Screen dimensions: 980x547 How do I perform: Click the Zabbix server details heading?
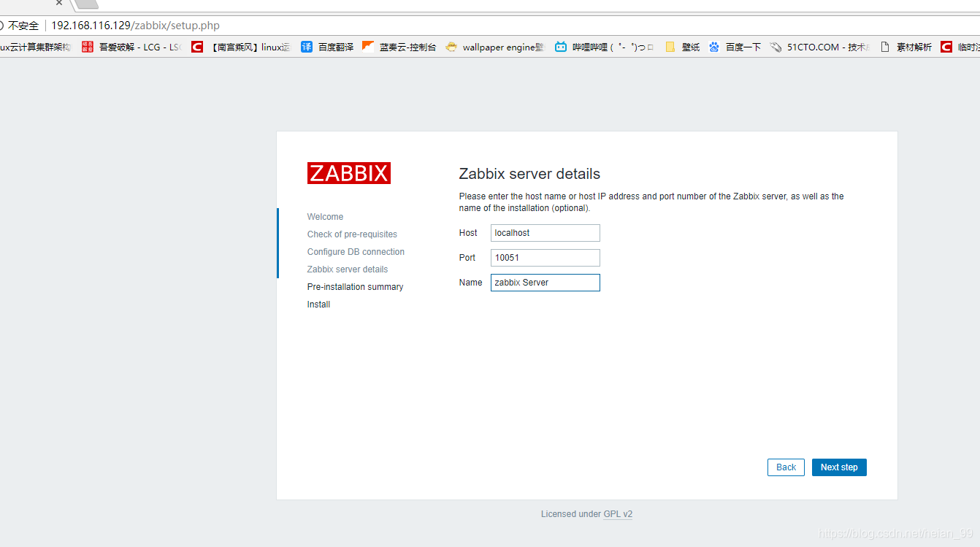(x=529, y=174)
